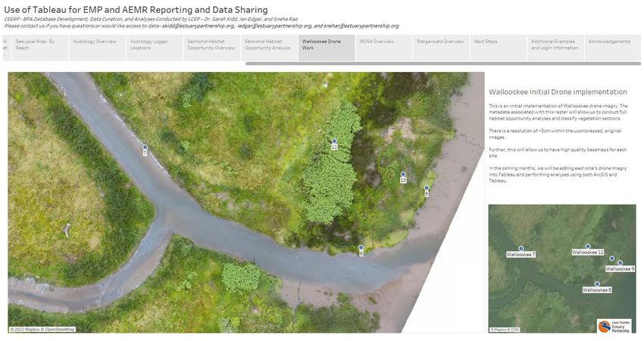Select Wallooskee 9 point on overview map
The height and width of the screenshot is (341, 644).
[621, 263]
